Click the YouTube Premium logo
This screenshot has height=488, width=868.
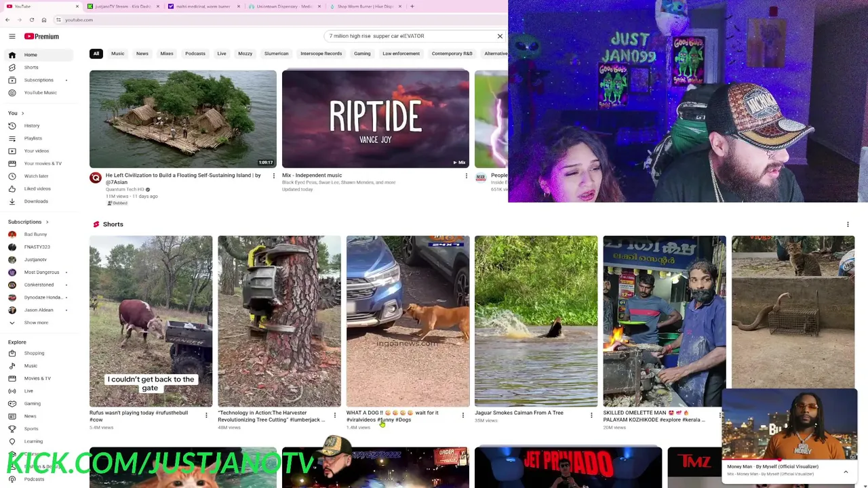[x=41, y=36]
